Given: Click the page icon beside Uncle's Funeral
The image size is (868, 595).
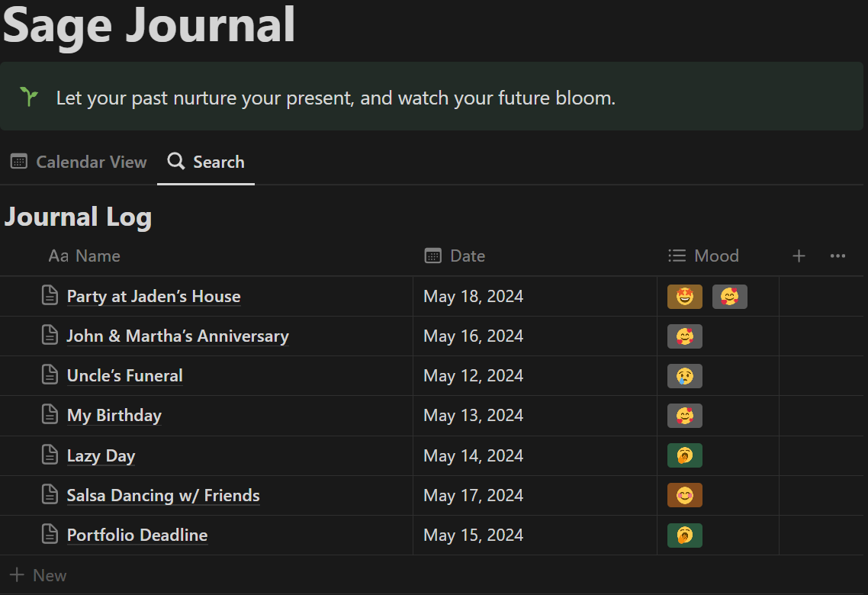Looking at the screenshot, I should click(x=50, y=375).
